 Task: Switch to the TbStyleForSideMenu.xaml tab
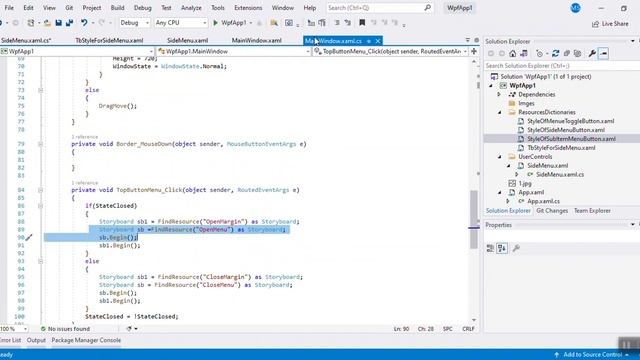pyautogui.click(x=109, y=40)
